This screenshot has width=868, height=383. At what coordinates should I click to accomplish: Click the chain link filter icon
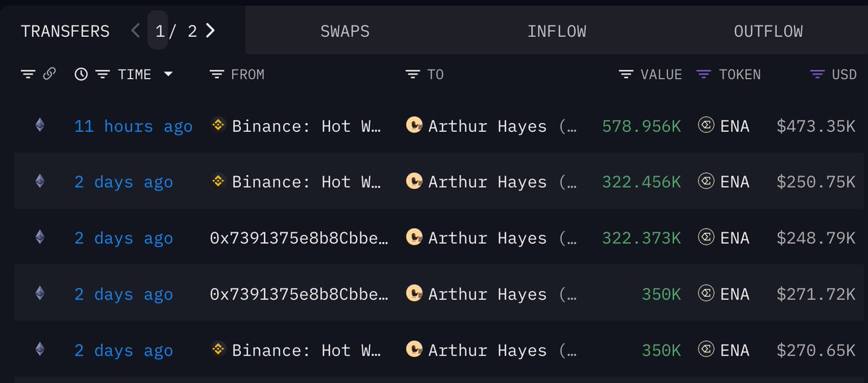(49, 74)
